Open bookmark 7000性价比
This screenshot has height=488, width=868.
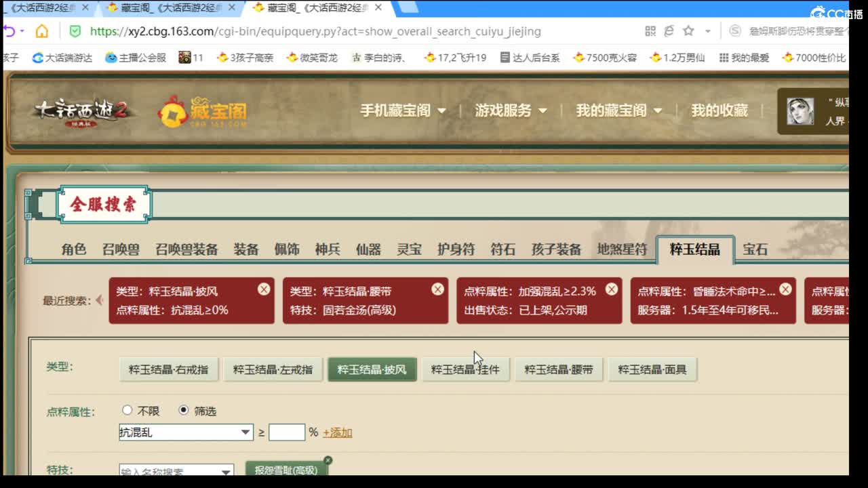tap(814, 58)
